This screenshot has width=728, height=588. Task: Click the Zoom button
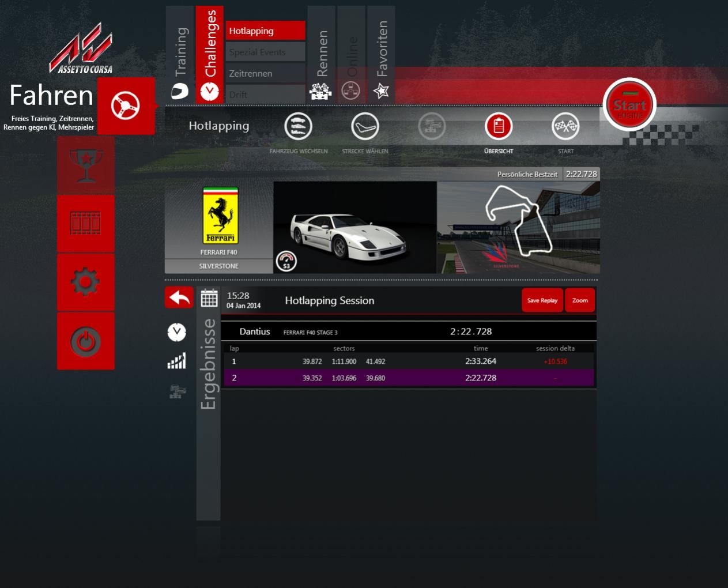(x=580, y=300)
